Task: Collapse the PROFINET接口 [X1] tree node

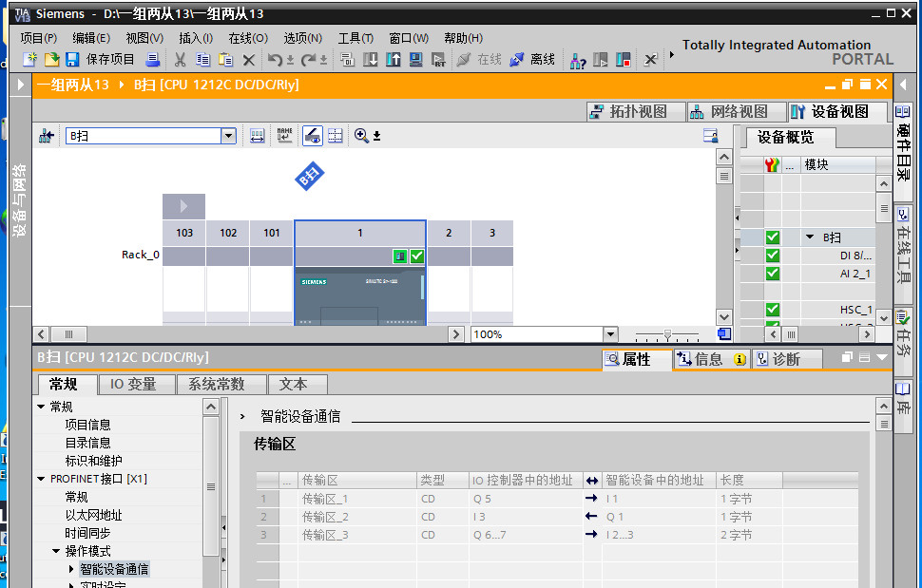Action: [x=41, y=479]
